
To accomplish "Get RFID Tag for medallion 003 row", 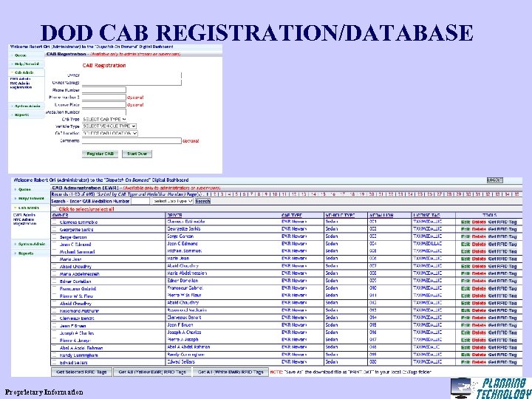I will pos(502,237).
